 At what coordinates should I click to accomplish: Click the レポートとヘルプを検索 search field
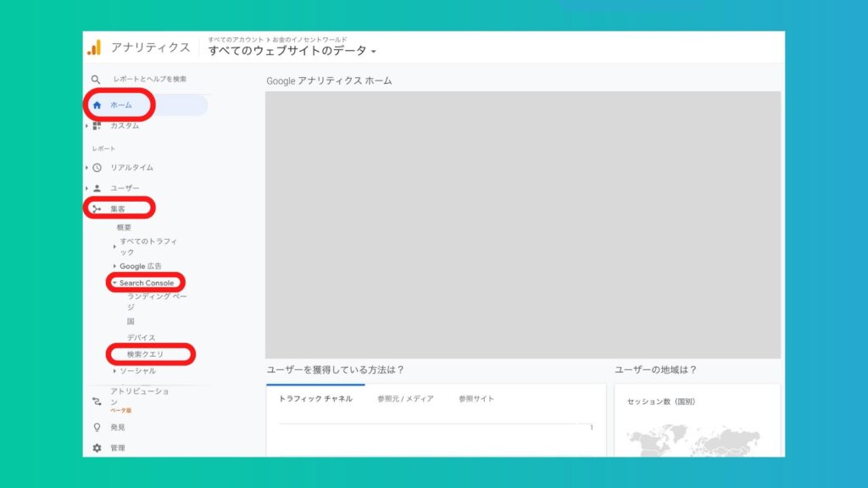(150, 79)
